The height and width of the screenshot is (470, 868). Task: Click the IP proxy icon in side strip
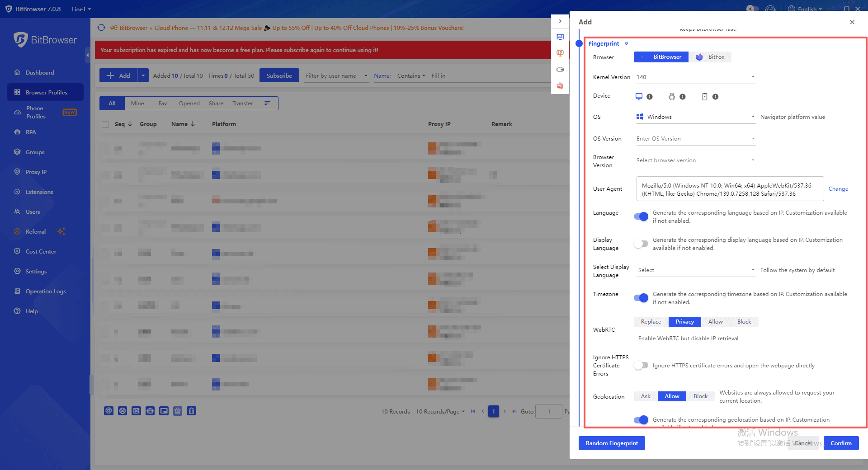pyautogui.click(x=560, y=53)
